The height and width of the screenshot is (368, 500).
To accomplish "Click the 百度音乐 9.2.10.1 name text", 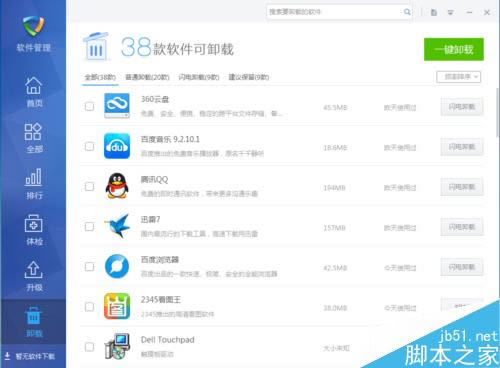I will pyautogui.click(x=170, y=139).
